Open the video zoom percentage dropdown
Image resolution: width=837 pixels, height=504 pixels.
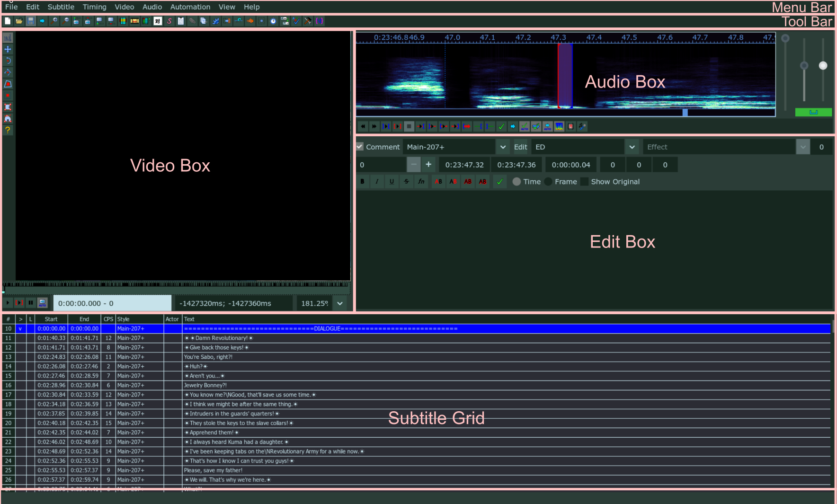(340, 303)
